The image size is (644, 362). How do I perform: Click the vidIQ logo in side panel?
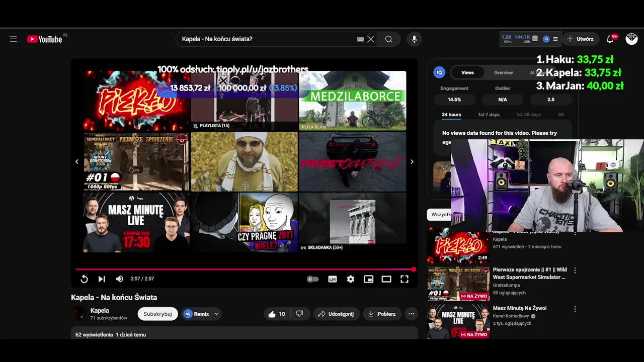tap(439, 72)
